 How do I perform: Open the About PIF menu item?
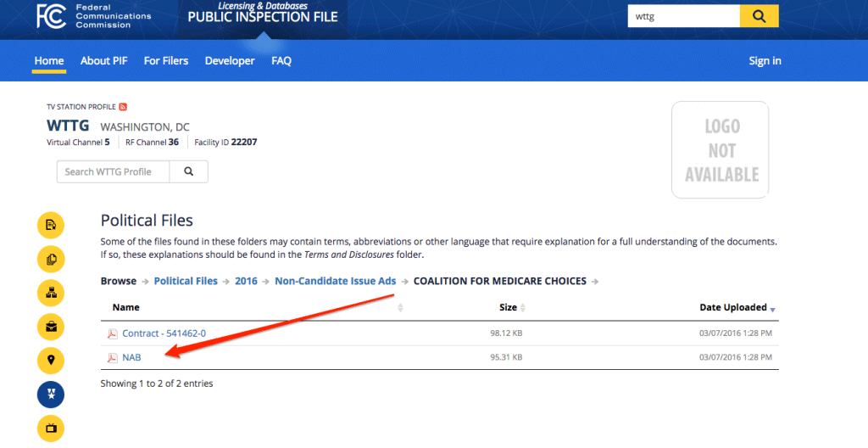(x=104, y=61)
